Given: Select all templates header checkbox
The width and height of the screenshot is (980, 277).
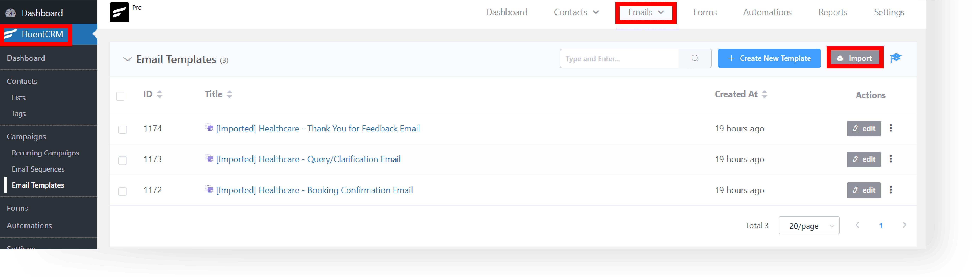Looking at the screenshot, I should point(120,96).
